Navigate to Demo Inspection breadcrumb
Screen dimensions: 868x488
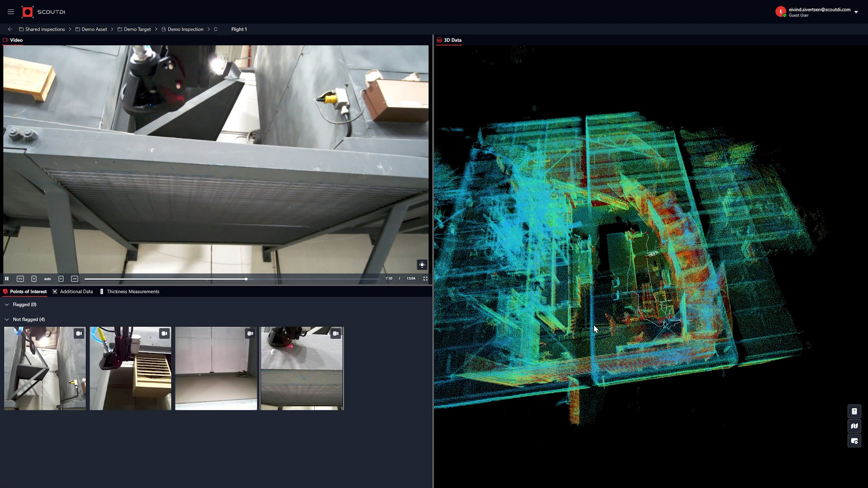tap(185, 29)
